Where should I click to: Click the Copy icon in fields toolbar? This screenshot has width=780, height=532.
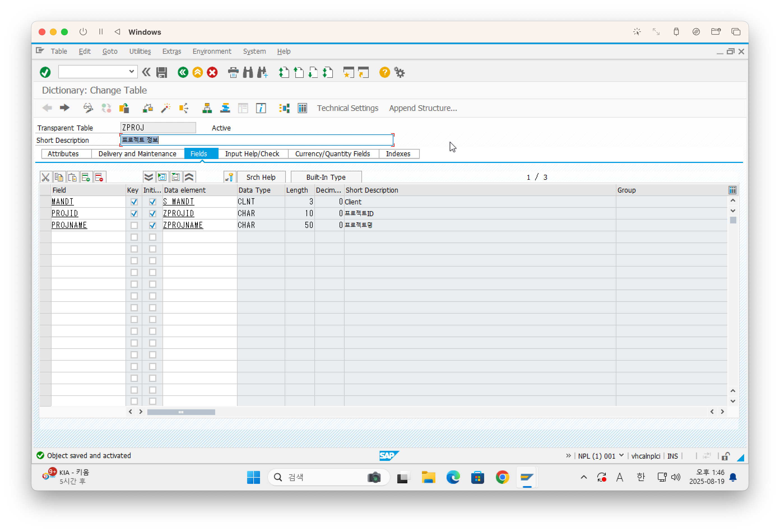[59, 177]
